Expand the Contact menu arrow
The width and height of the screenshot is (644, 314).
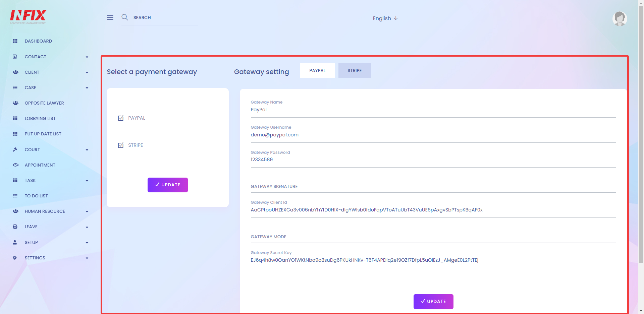click(87, 57)
